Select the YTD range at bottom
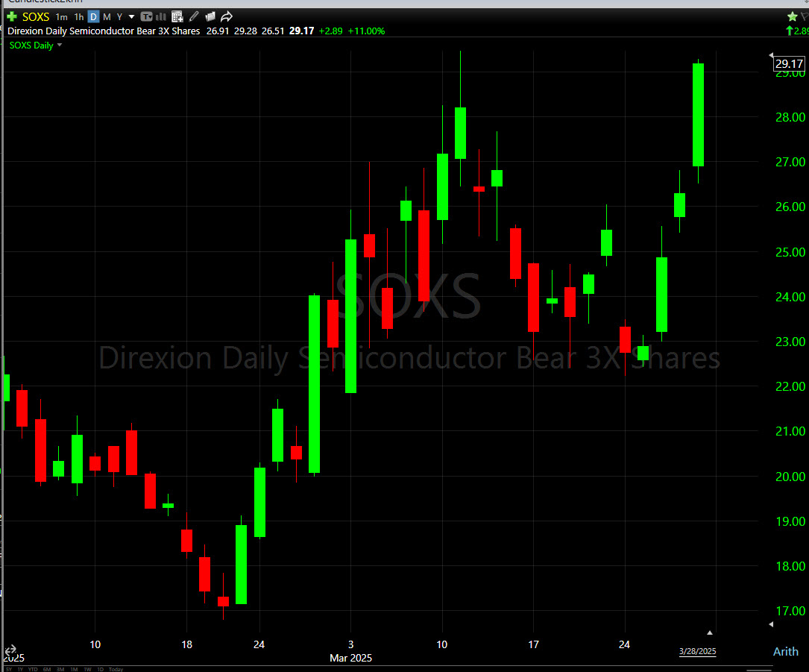 [32, 669]
